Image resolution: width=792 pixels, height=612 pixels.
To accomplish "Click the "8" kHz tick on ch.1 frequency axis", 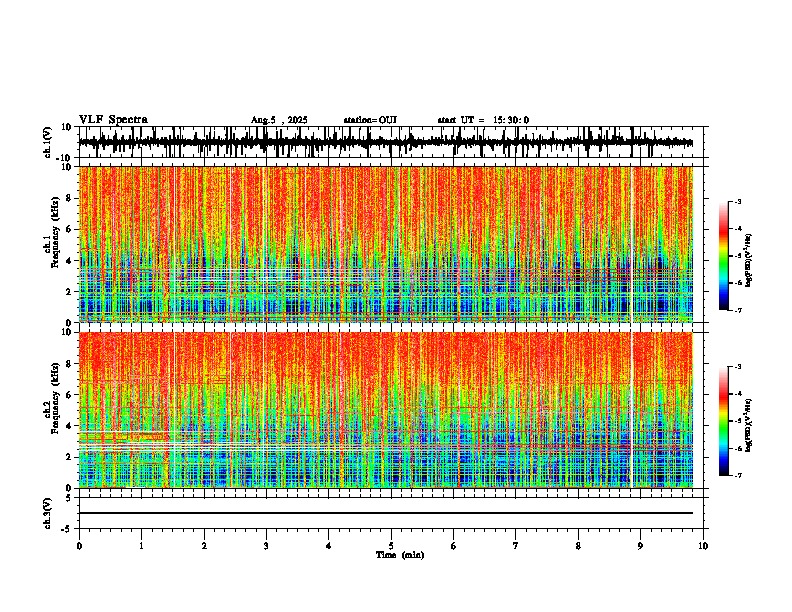I will [69, 198].
